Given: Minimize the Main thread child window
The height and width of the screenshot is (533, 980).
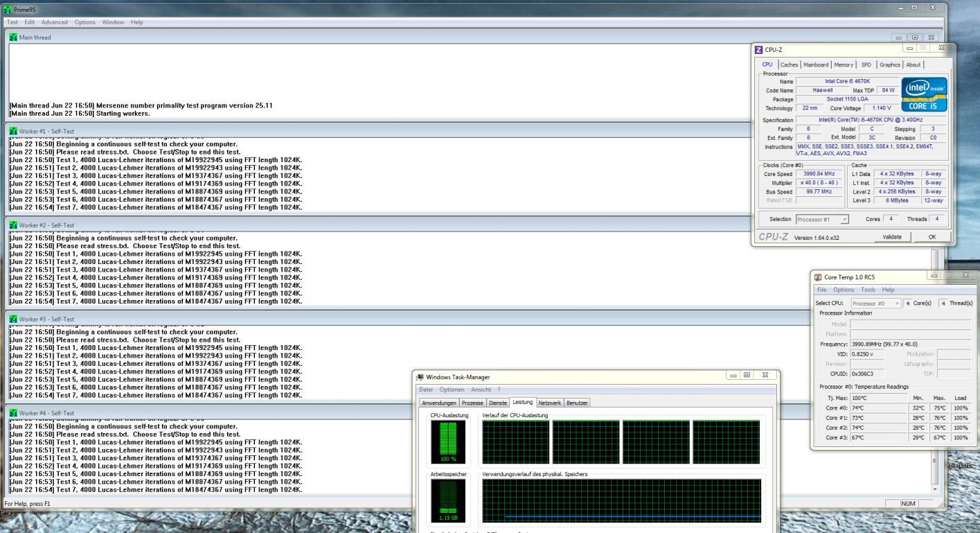Looking at the screenshot, I should pos(900,37).
